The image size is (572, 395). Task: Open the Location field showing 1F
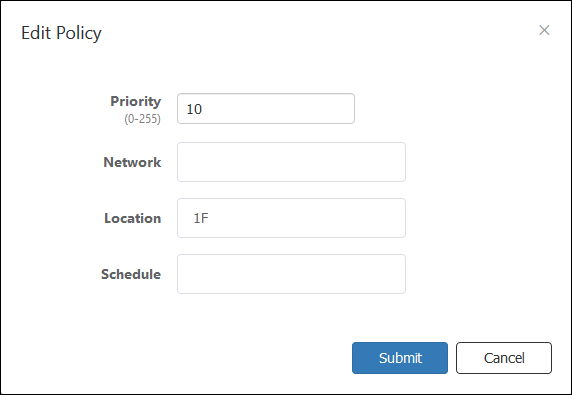(x=291, y=218)
